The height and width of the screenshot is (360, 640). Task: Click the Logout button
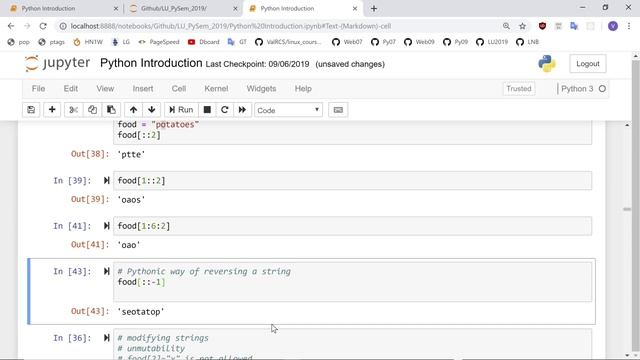[588, 64]
